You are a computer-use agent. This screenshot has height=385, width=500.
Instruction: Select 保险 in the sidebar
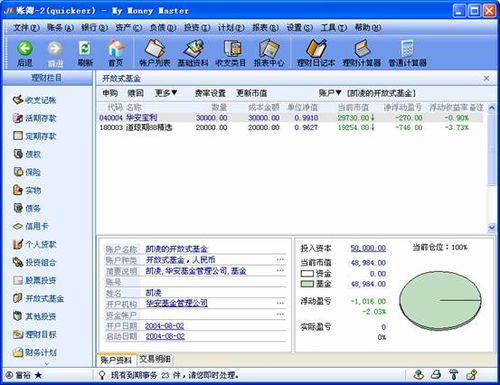tap(27, 172)
